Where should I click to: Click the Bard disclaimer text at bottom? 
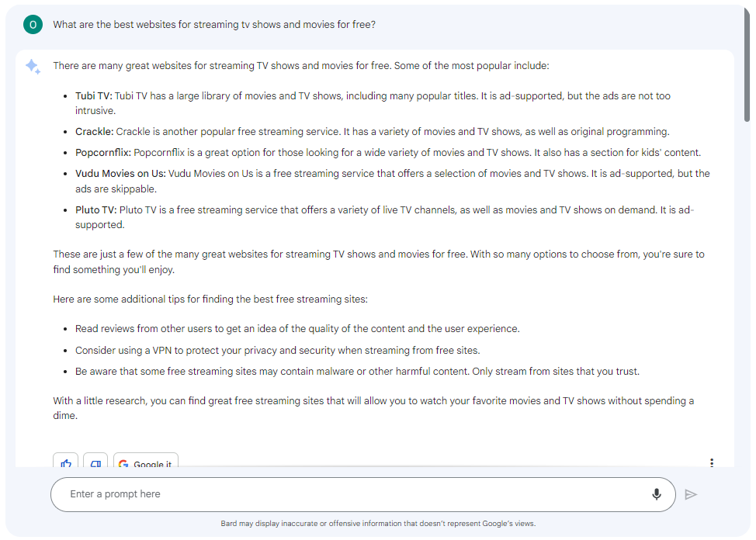(x=378, y=524)
